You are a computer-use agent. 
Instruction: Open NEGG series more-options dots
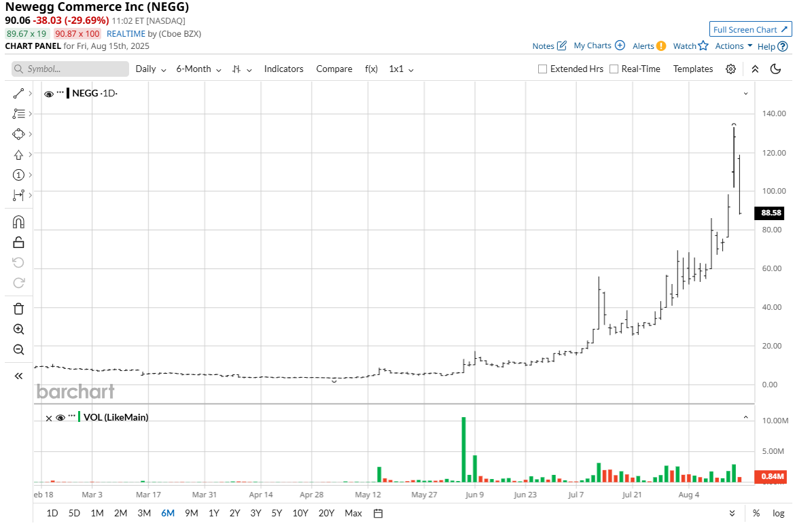tap(60, 92)
